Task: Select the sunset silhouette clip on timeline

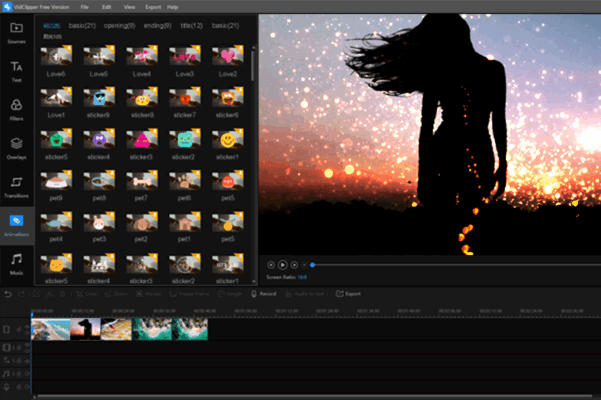Action: (x=85, y=329)
